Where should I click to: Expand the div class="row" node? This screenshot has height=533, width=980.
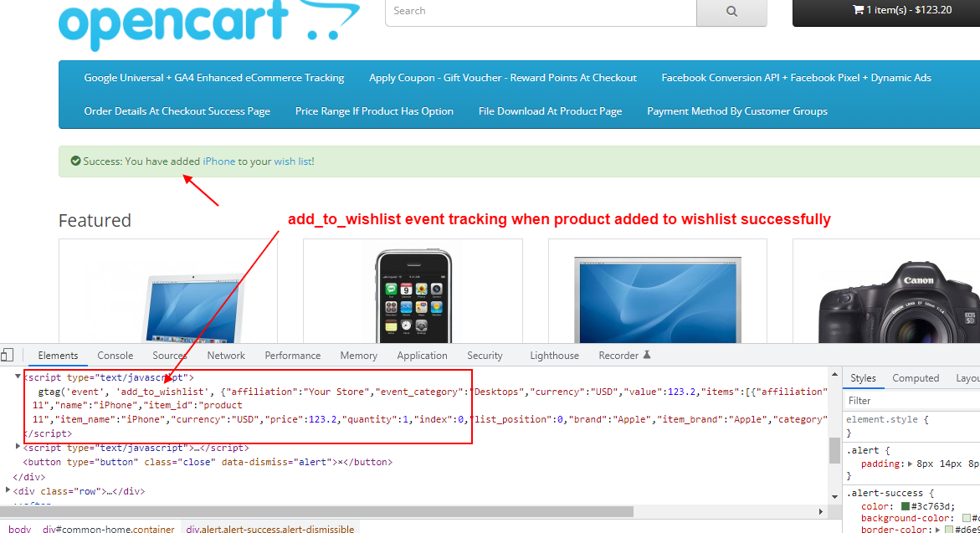[8, 490]
